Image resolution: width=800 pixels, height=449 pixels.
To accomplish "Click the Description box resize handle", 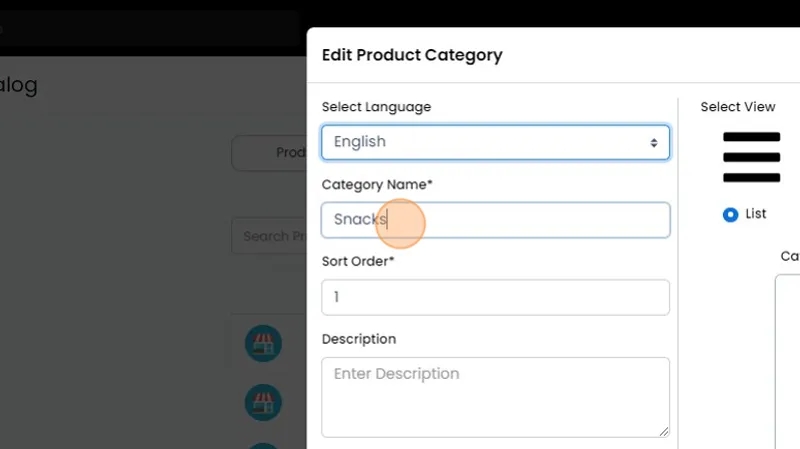I will pos(662,430).
